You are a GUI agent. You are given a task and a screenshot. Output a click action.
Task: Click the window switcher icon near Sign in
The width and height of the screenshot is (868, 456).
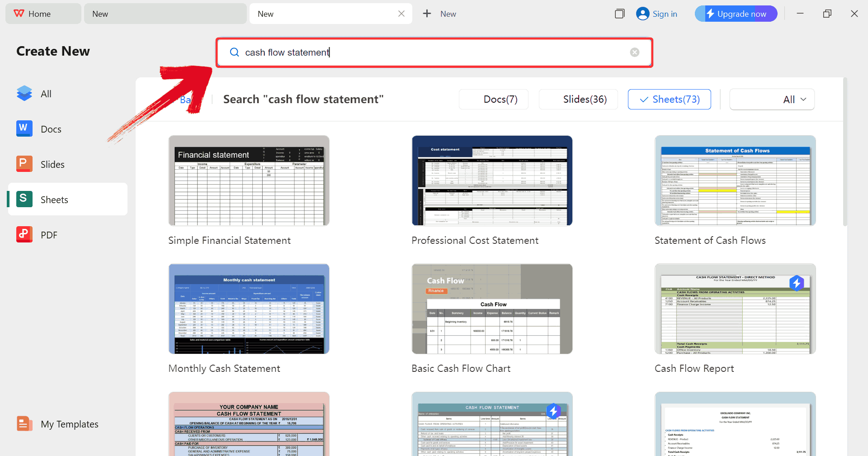(620, 14)
